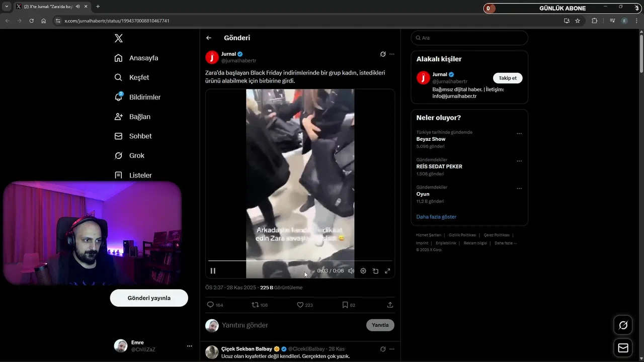Enter fullscreen video mode

[387, 270]
